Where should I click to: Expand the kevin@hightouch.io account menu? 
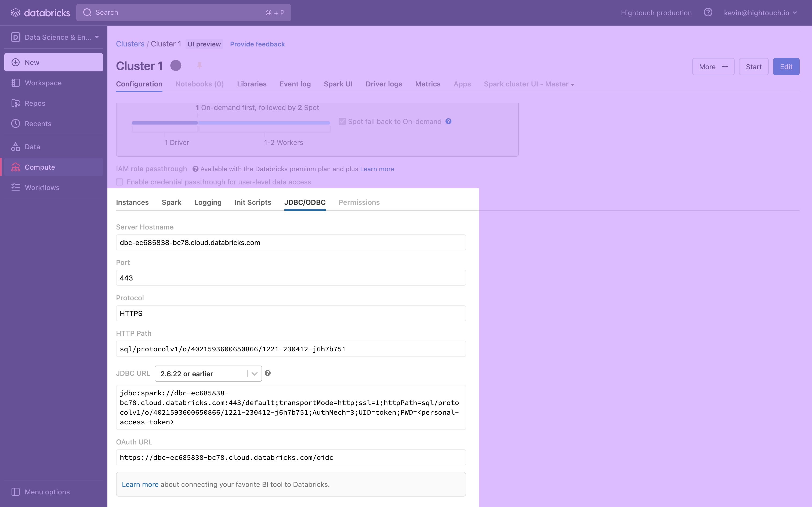coord(760,13)
